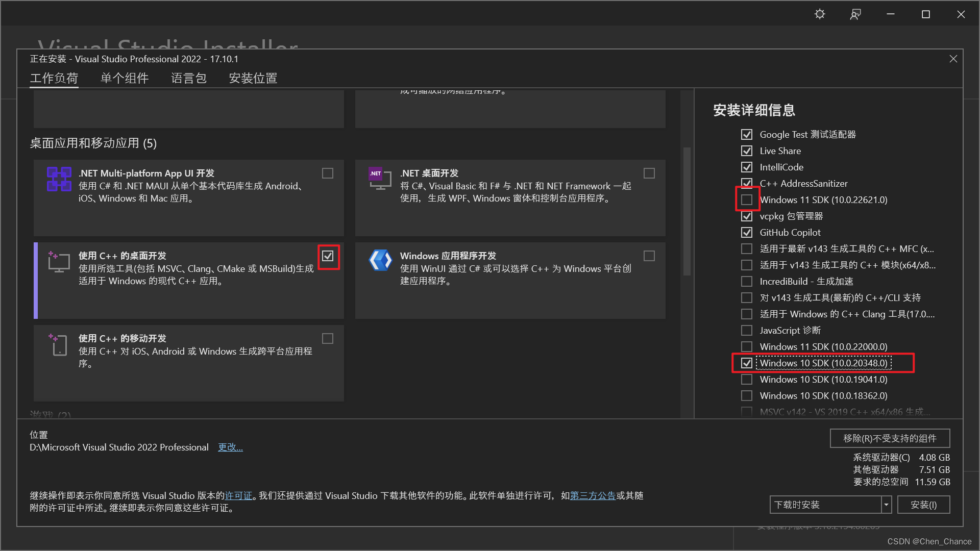Click the 安装详细信息 panel heading
The width and height of the screenshot is (980, 551).
tap(754, 110)
